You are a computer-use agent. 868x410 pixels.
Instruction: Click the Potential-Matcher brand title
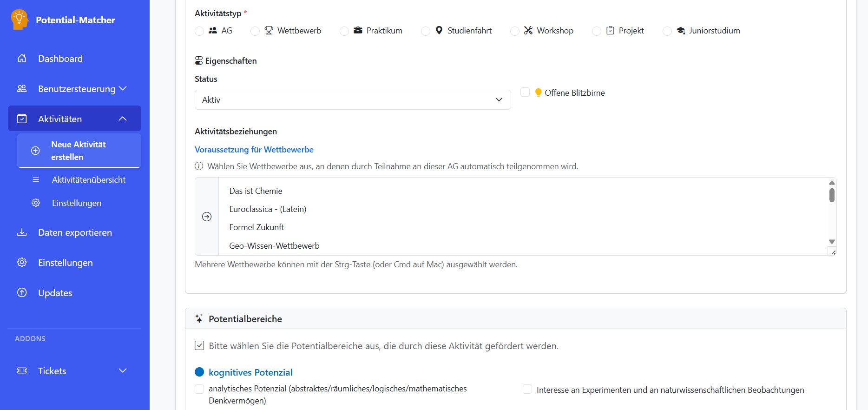(75, 20)
